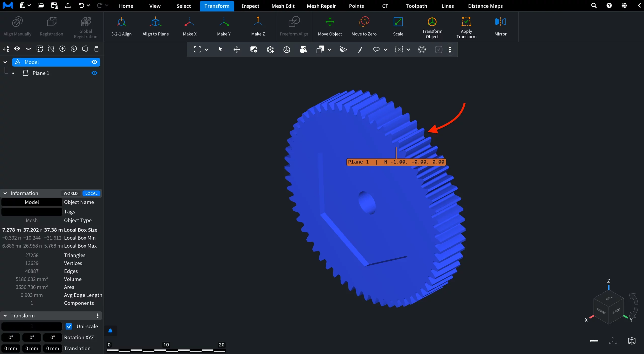Click the uniform scale value field
Viewport: 644px width, 354px height.
click(x=32, y=326)
